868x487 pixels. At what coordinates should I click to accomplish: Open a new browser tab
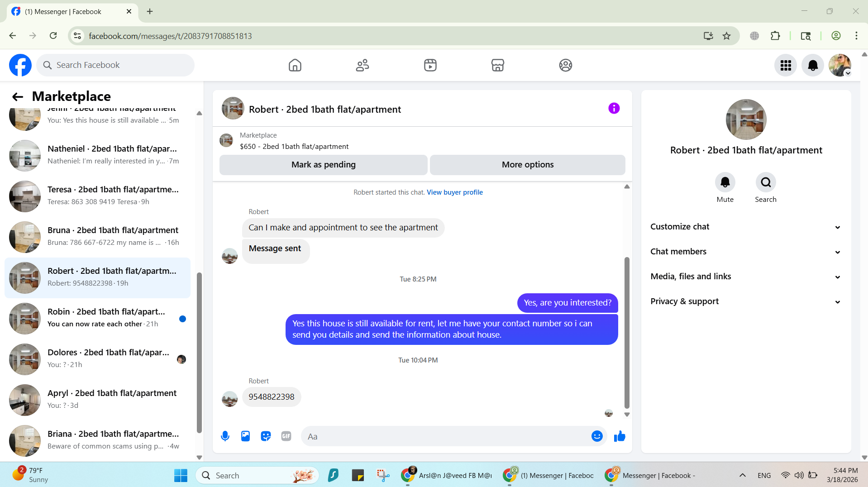(x=150, y=11)
